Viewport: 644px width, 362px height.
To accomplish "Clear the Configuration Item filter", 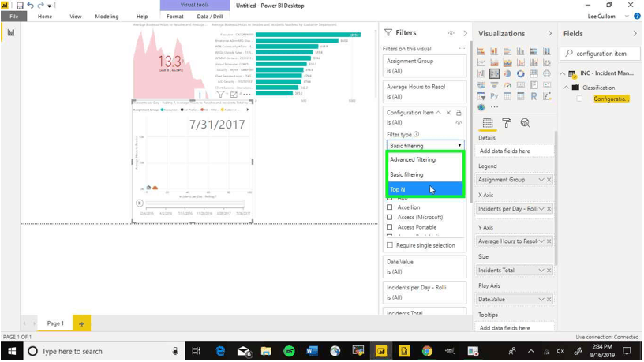I will tap(448, 113).
